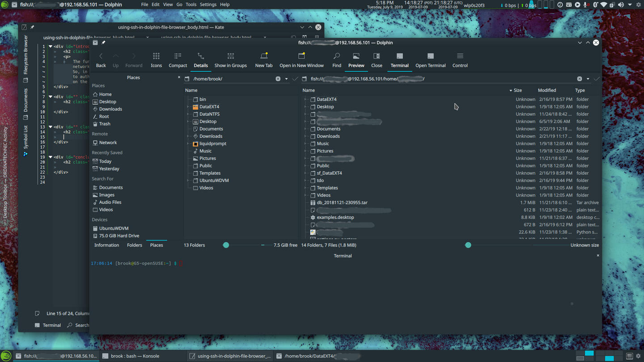Clear the fish:// location bar
The width and height of the screenshot is (644, 362).
[580, 79]
